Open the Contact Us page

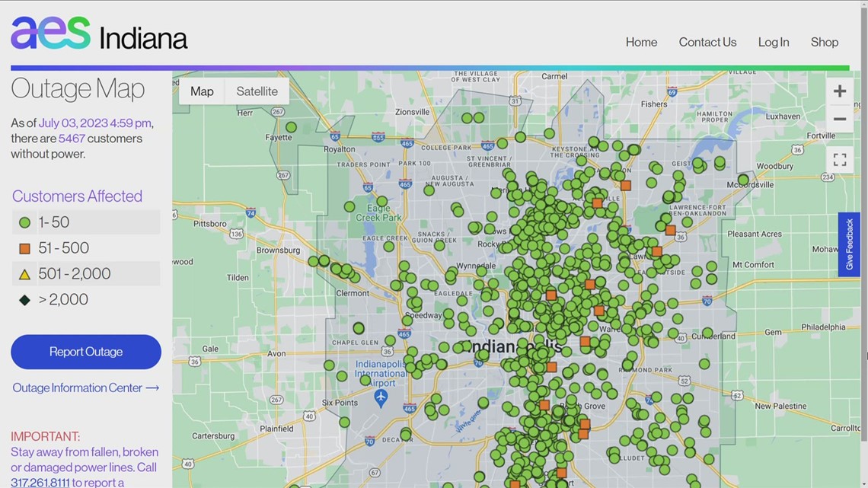coord(707,42)
